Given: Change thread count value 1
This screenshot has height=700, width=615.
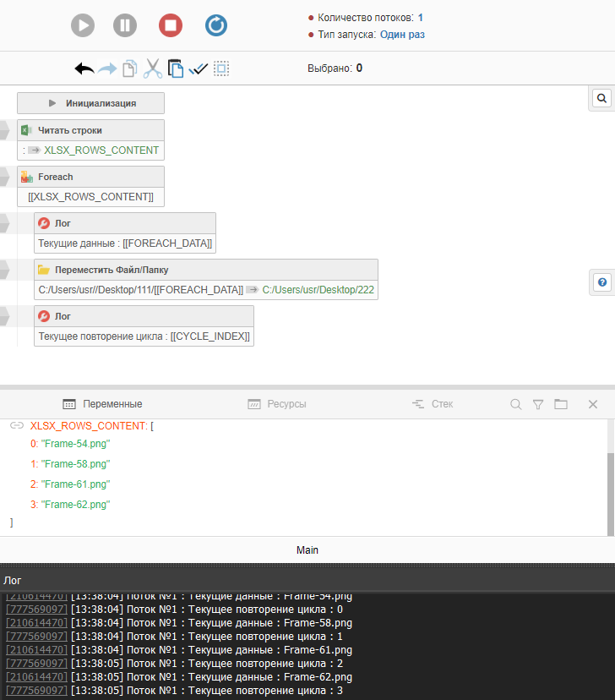Looking at the screenshot, I should pyautogui.click(x=421, y=17).
